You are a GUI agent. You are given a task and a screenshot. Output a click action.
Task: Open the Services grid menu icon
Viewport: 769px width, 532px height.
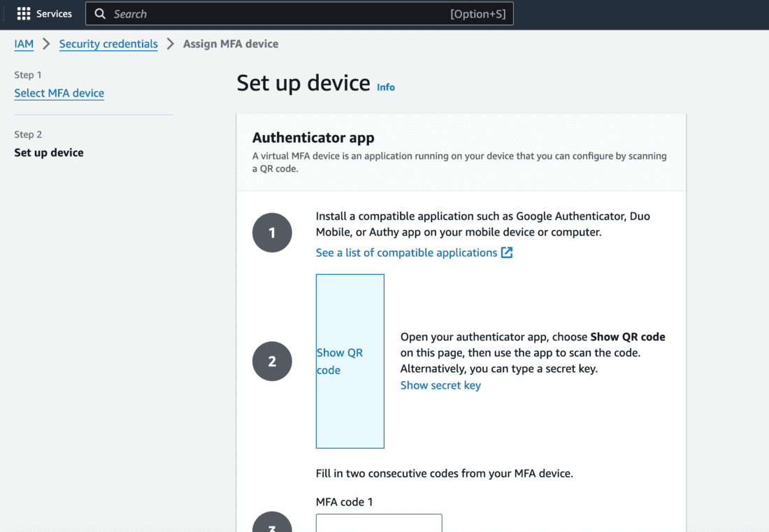point(24,14)
